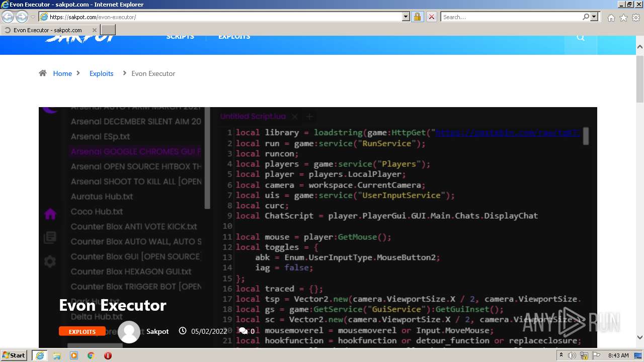Select the Evon Executor browser tab
This screenshot has width=644, height=362.
50,30
